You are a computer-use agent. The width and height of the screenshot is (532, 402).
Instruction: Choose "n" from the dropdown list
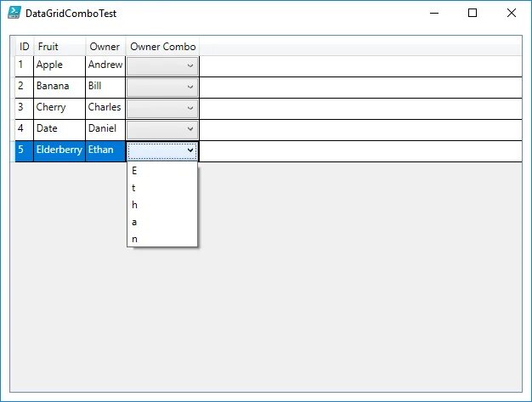coord(162,239)
